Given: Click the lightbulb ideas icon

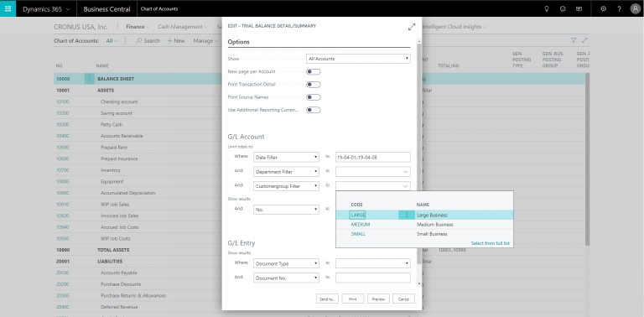Looking at the screenshot, I should pyautogui.click(x=547, y=8).
